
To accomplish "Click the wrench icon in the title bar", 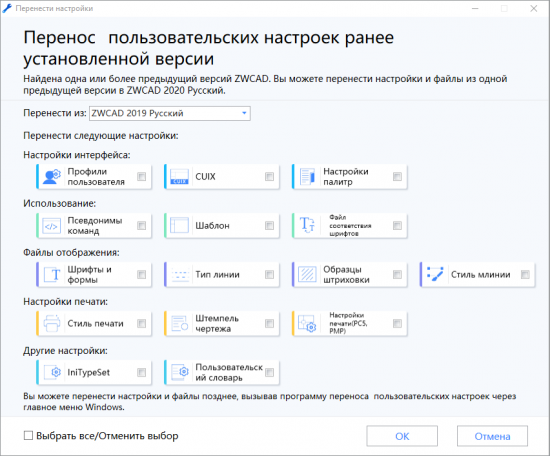I will click(x=7, y=8).
